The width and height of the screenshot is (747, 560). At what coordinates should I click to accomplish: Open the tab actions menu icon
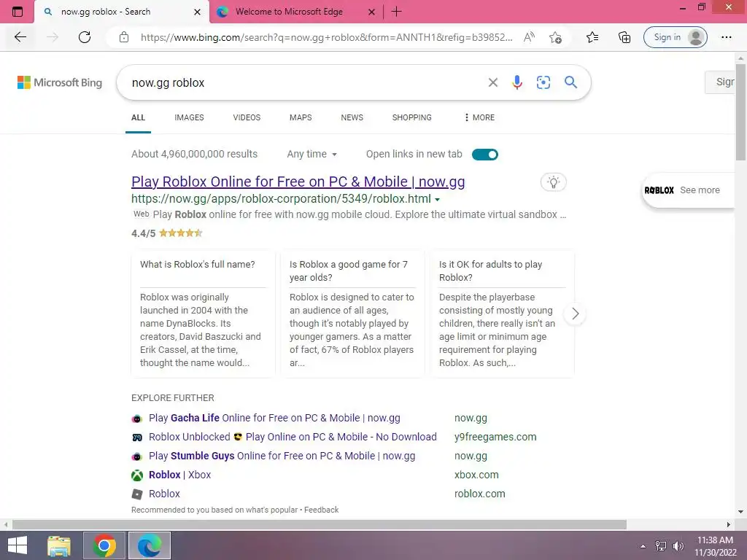coord(18,12)
